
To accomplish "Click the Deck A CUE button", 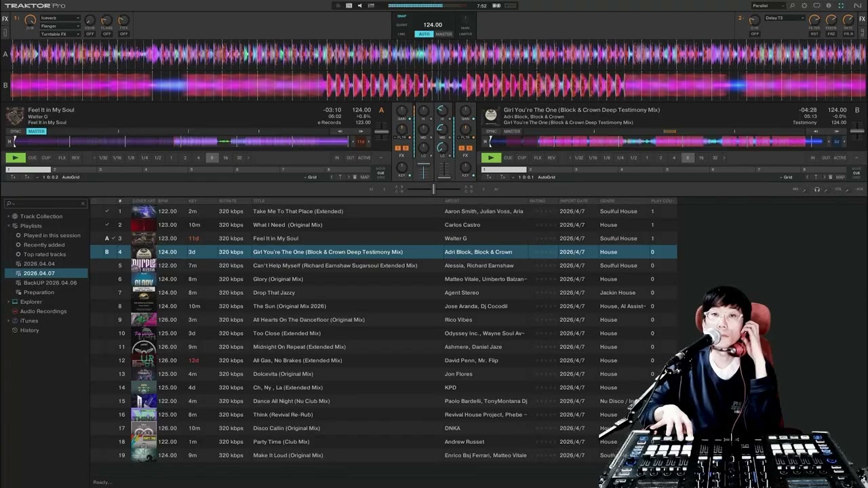I will [33, 158].
